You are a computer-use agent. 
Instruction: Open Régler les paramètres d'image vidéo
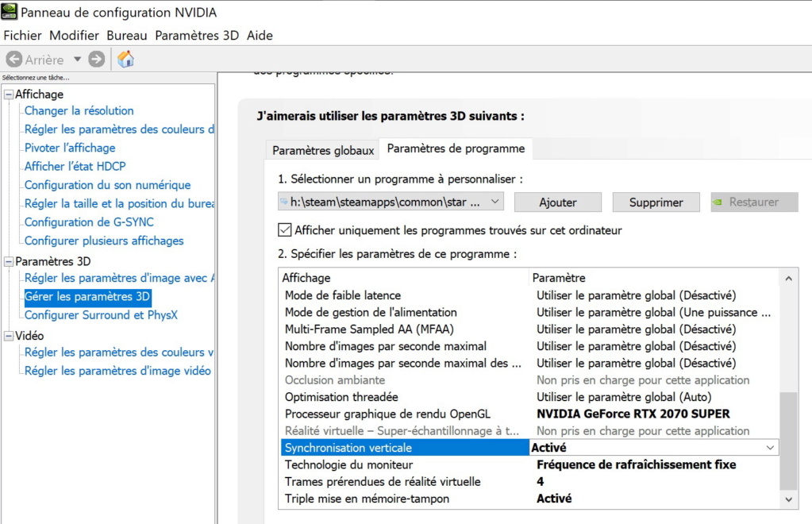tap(117, 372)
